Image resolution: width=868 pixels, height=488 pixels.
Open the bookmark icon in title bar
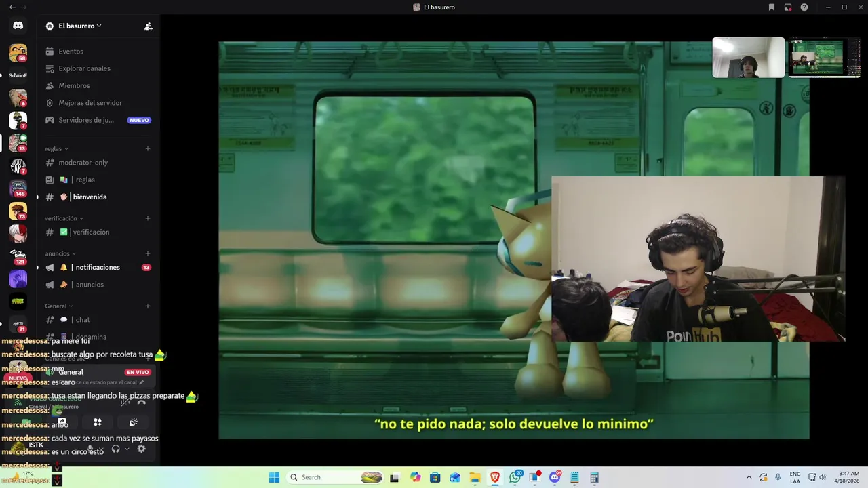pyautogui.click(x=772, y=7)
